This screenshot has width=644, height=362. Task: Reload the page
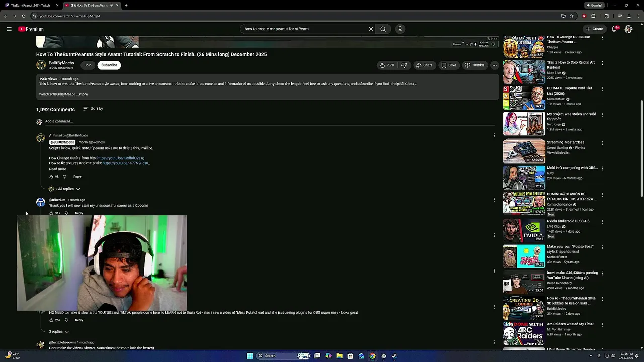(x=23, y=16)
